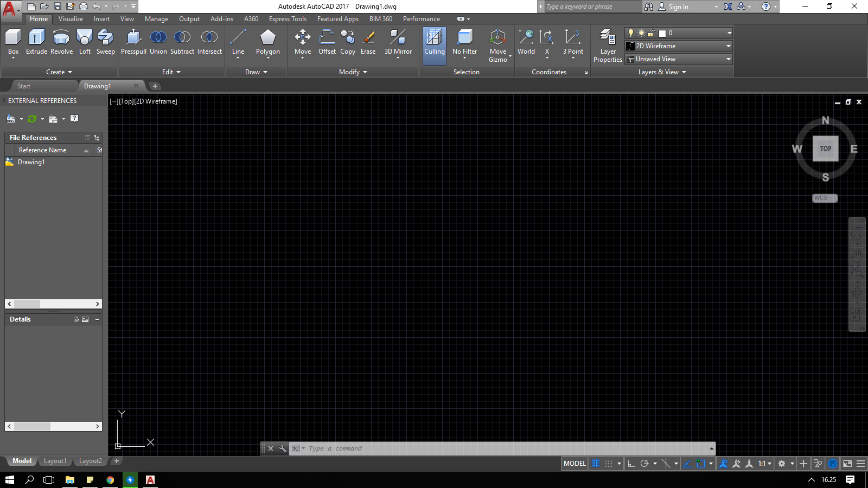Toggle drawing grid display in status bar

click(x=596, y=464)
